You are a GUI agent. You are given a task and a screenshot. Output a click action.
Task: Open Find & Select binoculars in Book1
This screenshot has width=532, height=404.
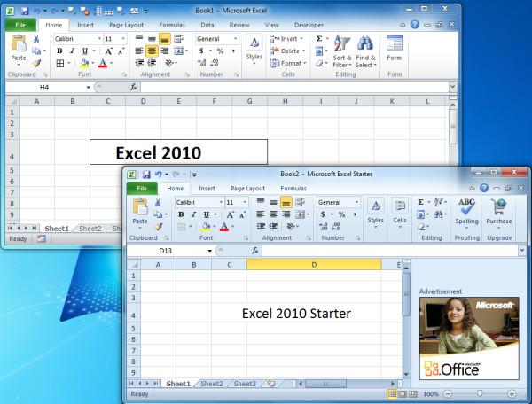tap(365, 51)
